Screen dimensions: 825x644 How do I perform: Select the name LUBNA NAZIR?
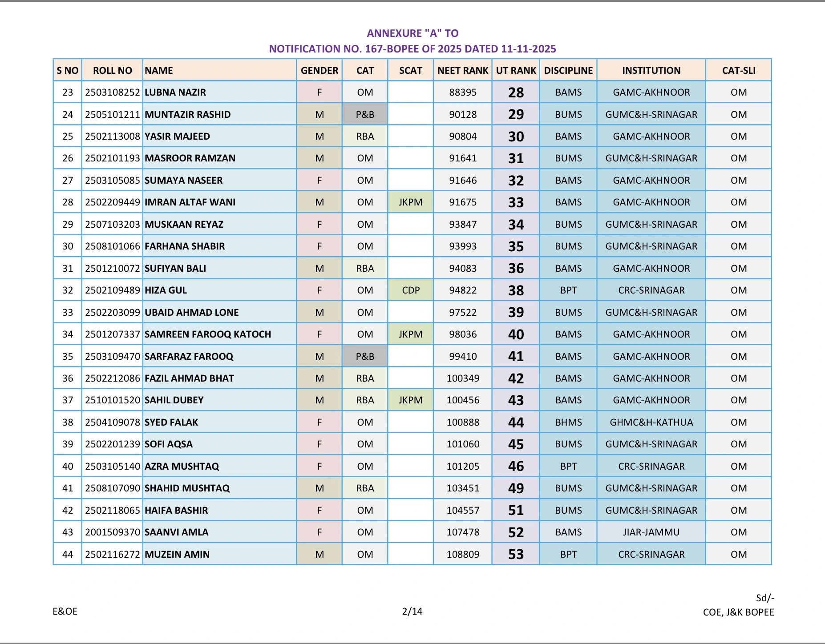[175, 93]
